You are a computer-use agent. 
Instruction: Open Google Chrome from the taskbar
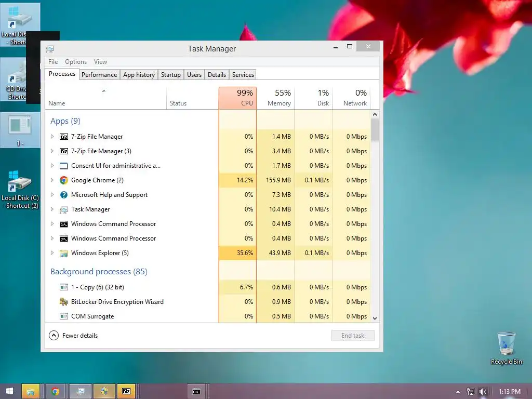click(x=55, y=391)
